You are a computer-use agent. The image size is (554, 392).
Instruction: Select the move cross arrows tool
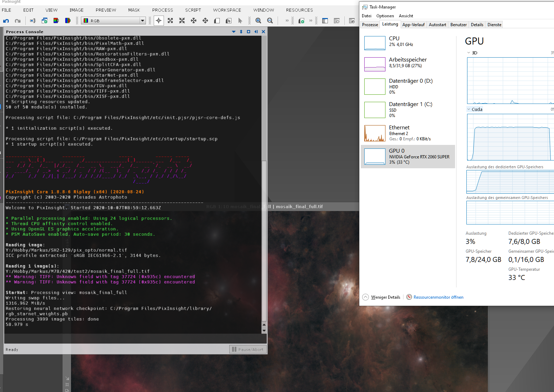(205, 21)
